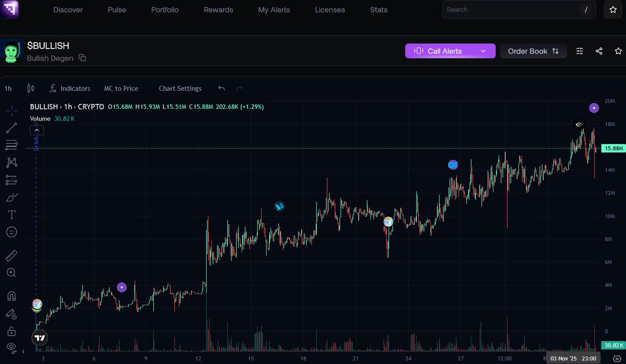Screen dimensions: 626x364
Task: Toggle lock all drawing tools
Action: coord(11,331)
